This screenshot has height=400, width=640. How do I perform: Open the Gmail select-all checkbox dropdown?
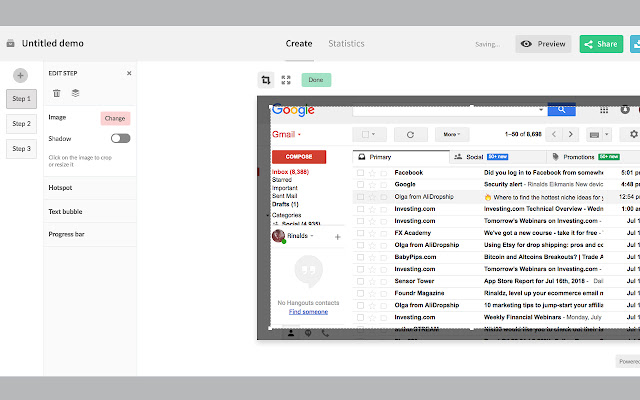[369, 134]
